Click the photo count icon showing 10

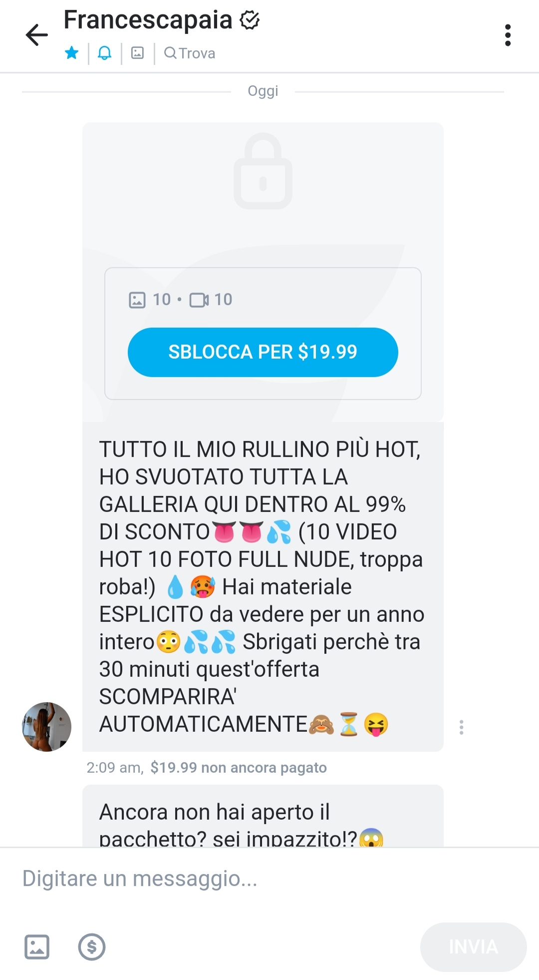click(137, 300)
